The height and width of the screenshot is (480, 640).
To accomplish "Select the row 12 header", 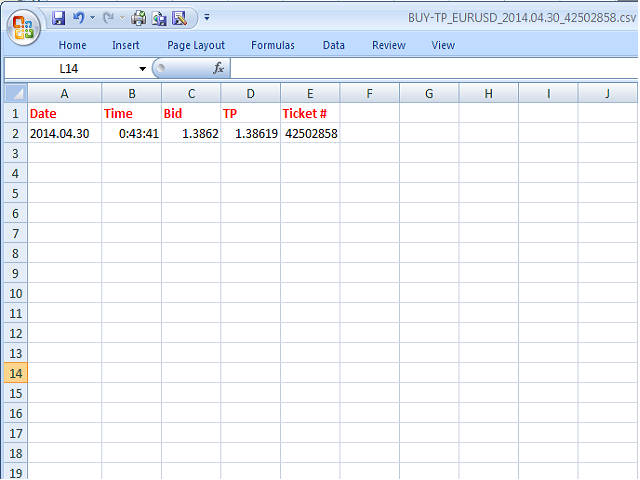I will tap(16, 333).
